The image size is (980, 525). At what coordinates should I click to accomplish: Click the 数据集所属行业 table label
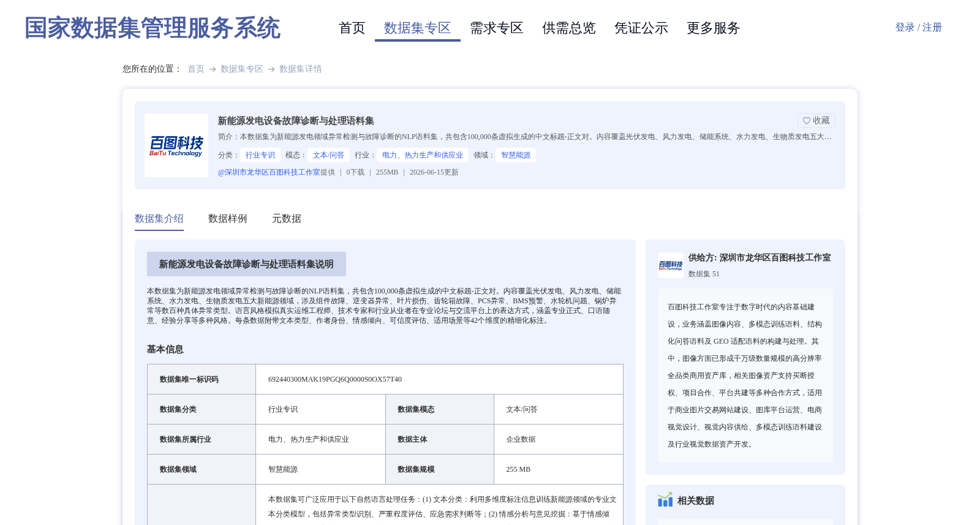[186, 439]
